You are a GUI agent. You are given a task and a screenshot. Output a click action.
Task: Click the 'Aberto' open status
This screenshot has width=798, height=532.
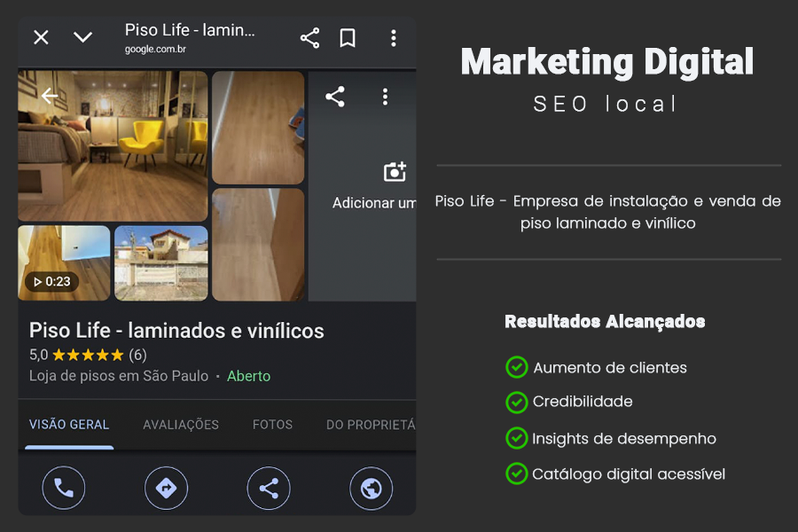point(249,376)
